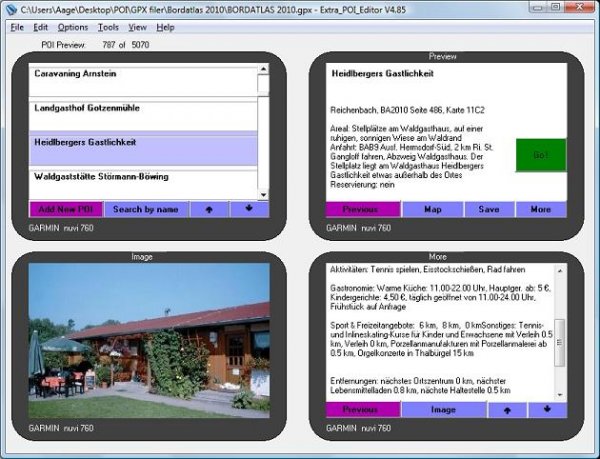Screen dimensions: 600x459
Task: Open the File menu
Action: pyautogui.click(x=17, y=27)
